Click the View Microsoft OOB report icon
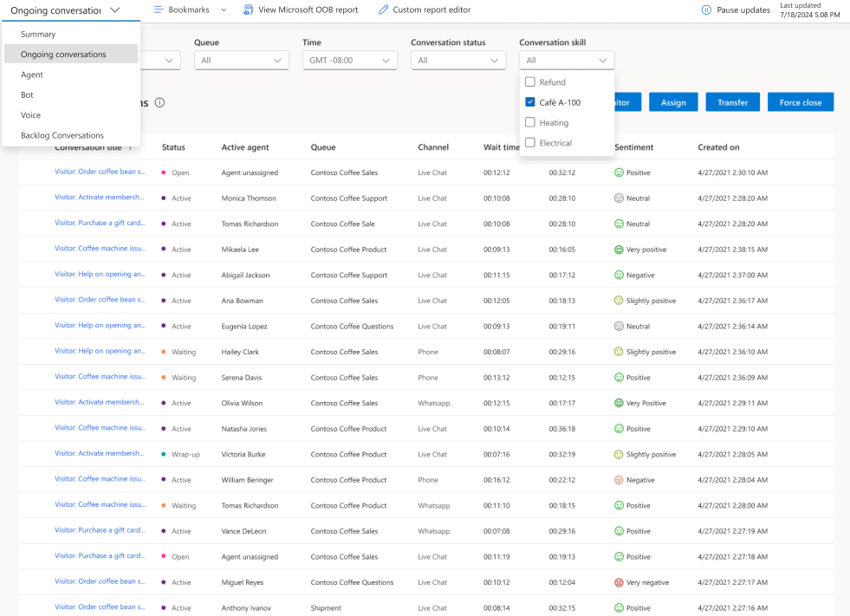The width and height of the screenshot is (850, 616). (x=248, y=10)
